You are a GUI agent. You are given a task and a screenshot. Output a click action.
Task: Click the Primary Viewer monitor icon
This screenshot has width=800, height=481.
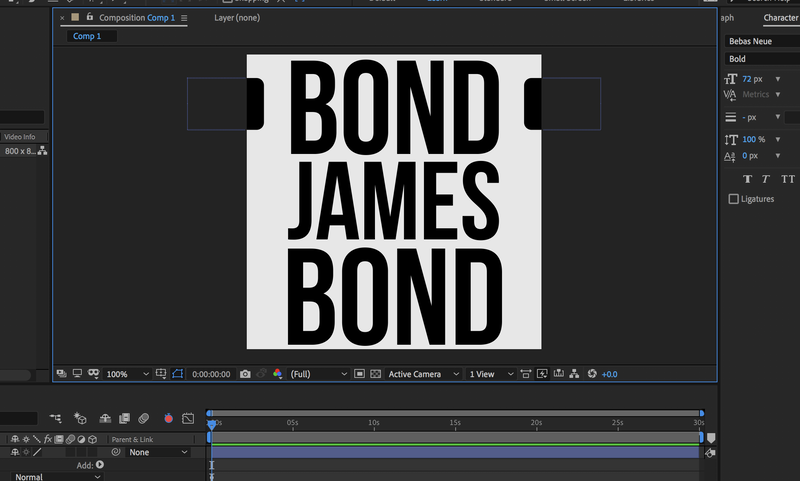(77, 374)
